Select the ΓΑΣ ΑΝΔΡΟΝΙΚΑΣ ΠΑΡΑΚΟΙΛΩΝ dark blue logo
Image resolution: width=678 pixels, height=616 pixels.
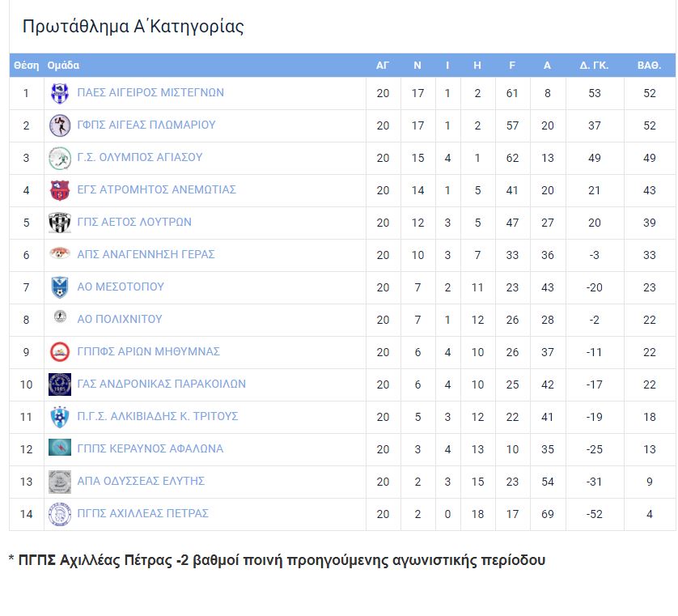[x=60, y=384]
